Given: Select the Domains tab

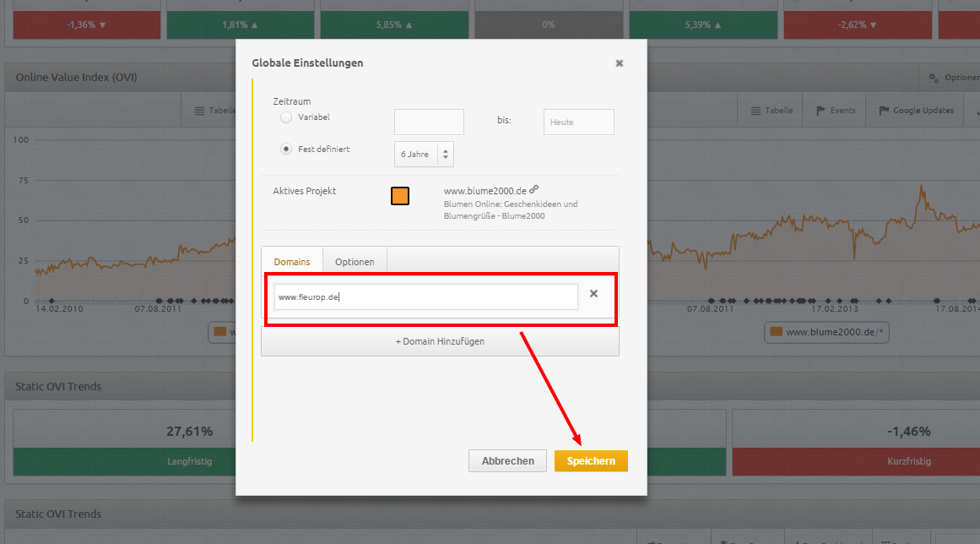Looking at the screenshot, I should (292, 262).
